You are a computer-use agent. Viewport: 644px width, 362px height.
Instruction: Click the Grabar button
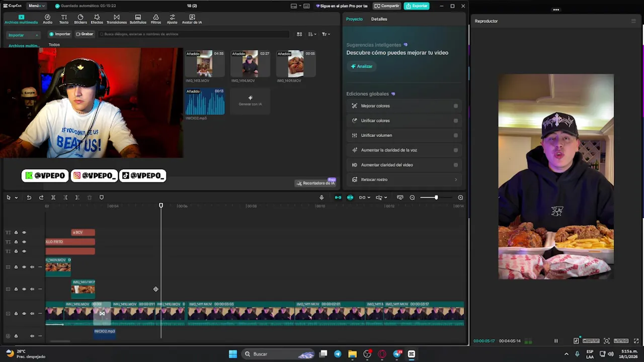click(85, 34)
